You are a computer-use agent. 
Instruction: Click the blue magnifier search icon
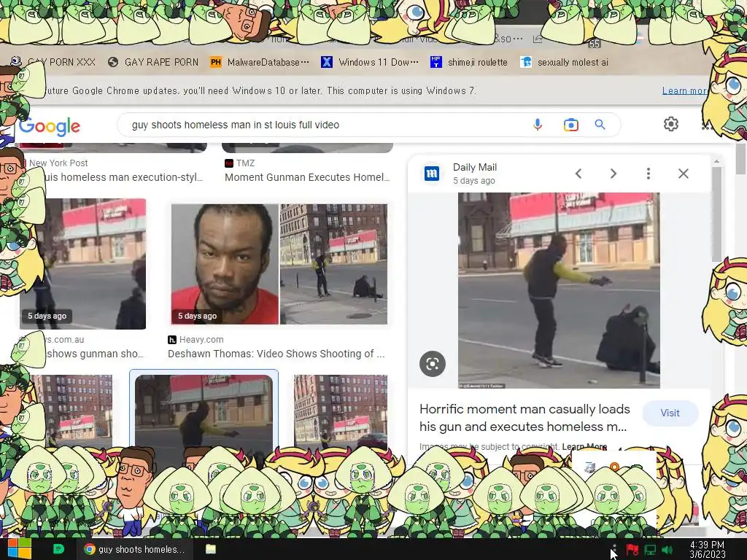coord(600,125)
